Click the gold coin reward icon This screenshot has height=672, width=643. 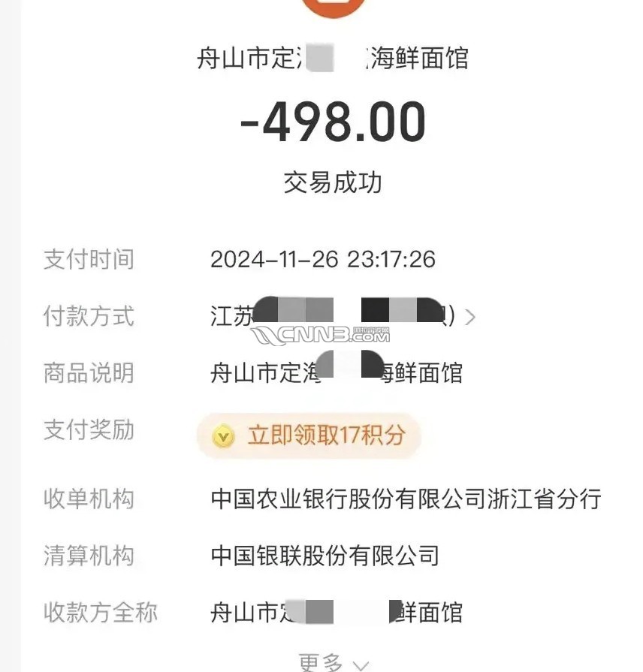click(x=223, y=435)
